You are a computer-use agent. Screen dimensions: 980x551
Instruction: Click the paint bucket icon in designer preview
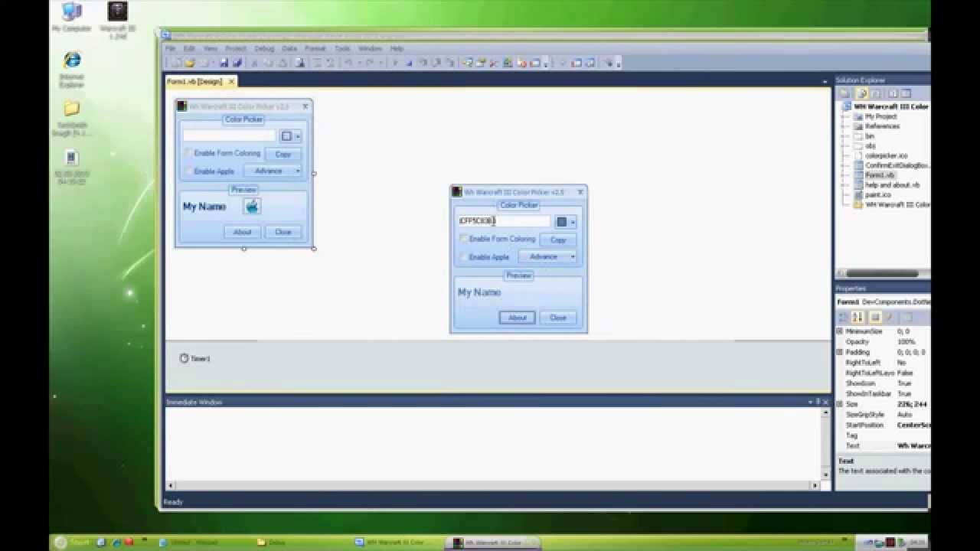pos(252,206)
